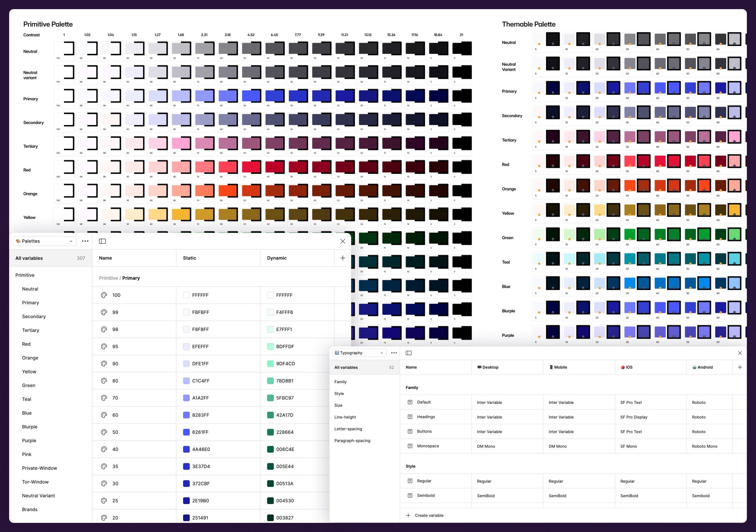Click 006C4E dynamic color swatch
Viewport: 756px width, 532px height.
[270, 449]
